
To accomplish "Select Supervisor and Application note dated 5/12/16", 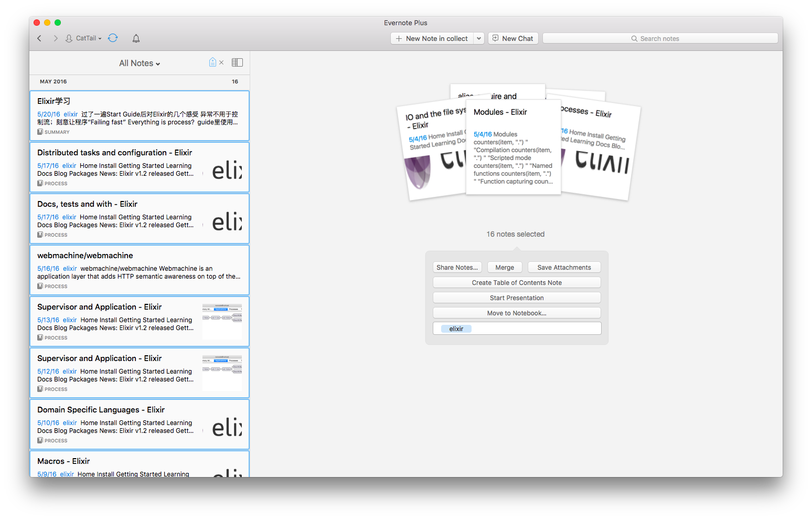I will pyautogui.click(x=140, y=373).
